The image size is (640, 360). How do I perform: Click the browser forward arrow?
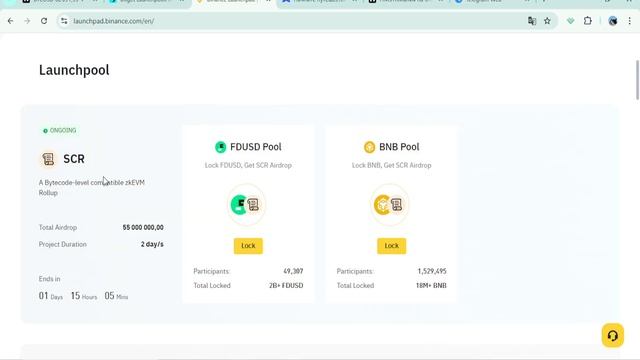point(27,21)
